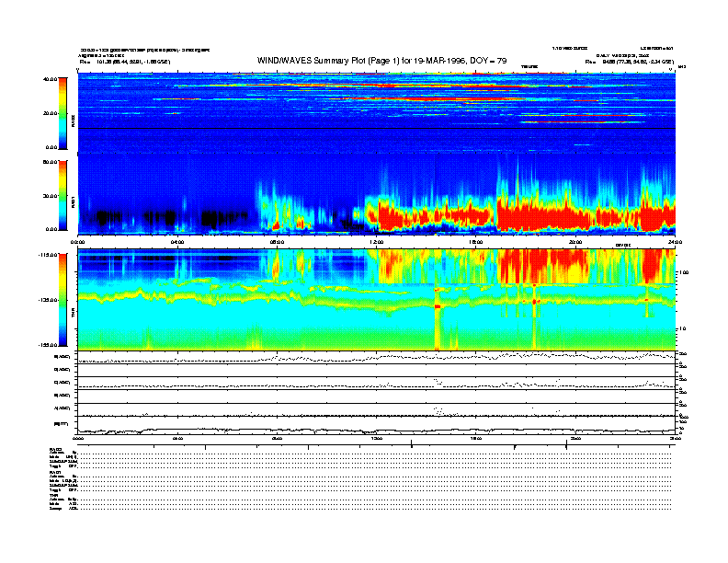Click the RAD1 spectrogram panel
The width and height of the screenshot is (728, 563).
coord(377,194)
